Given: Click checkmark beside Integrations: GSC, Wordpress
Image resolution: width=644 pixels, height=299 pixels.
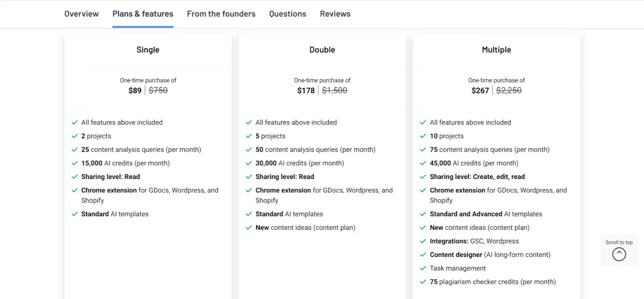Looking at the screenshot, I should pyautogui.click(x=423, y=241).
